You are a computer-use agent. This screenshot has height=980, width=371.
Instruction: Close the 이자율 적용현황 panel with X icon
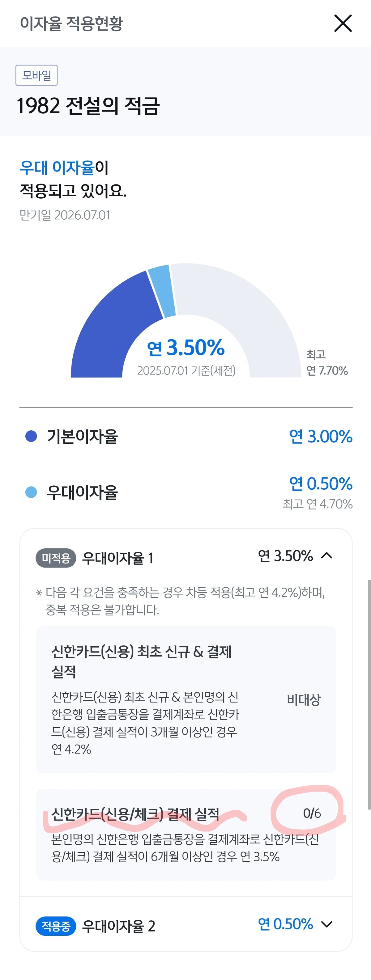point(343,23)
